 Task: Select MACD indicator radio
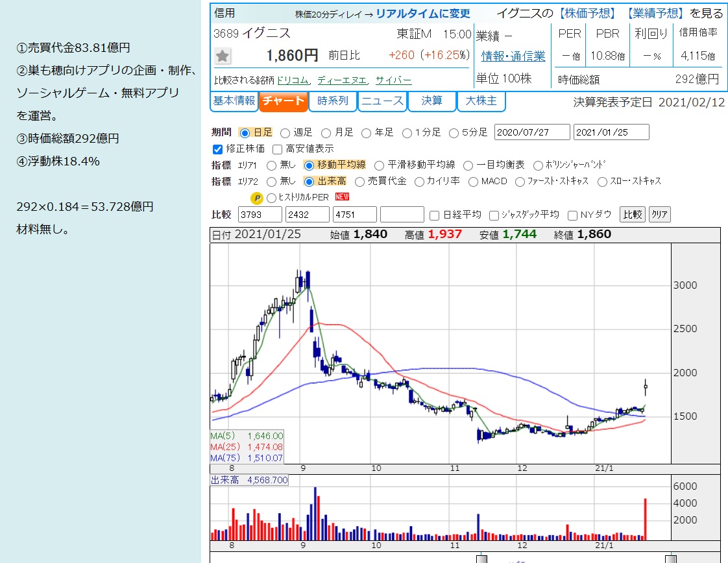click(x=473, y=182)
